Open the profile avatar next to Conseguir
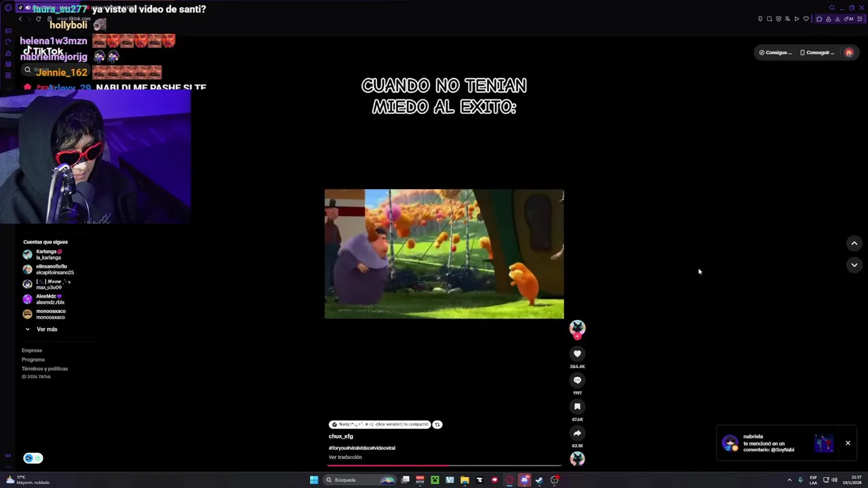The image size is (868, 488). [848, 52]
